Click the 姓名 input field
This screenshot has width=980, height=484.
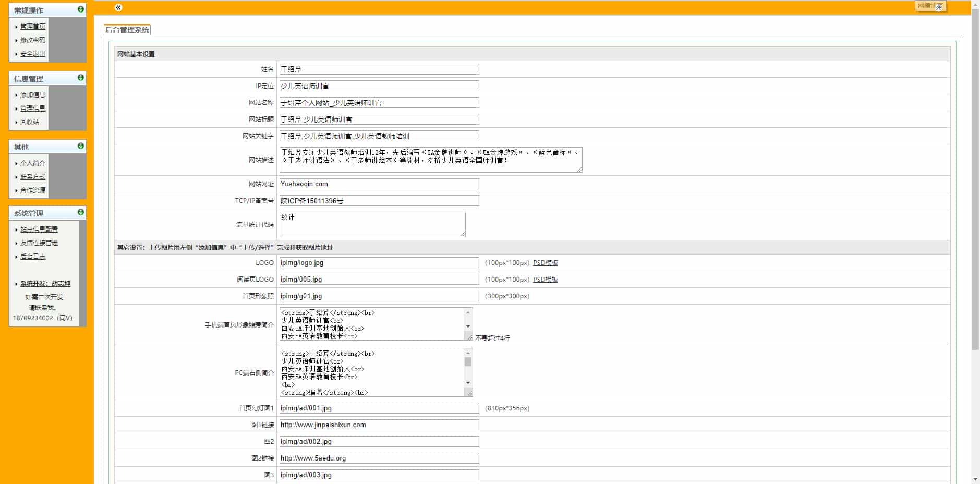379,69
